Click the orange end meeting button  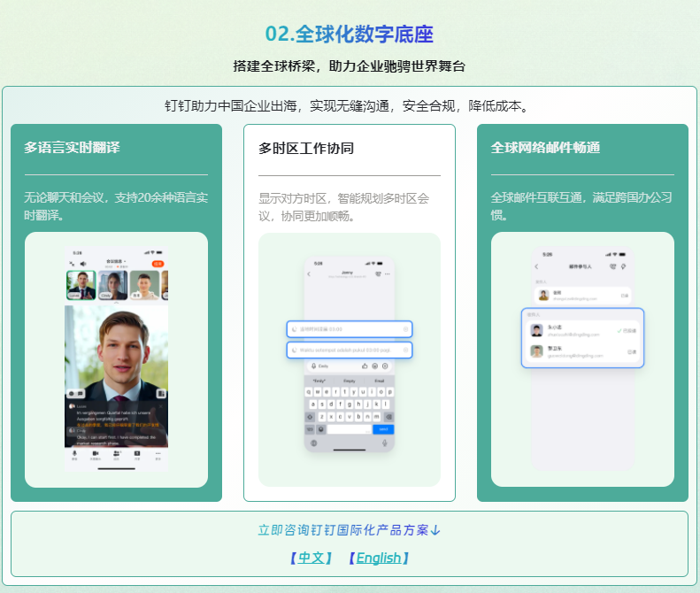pyautogui.click(x=158, y=264)
